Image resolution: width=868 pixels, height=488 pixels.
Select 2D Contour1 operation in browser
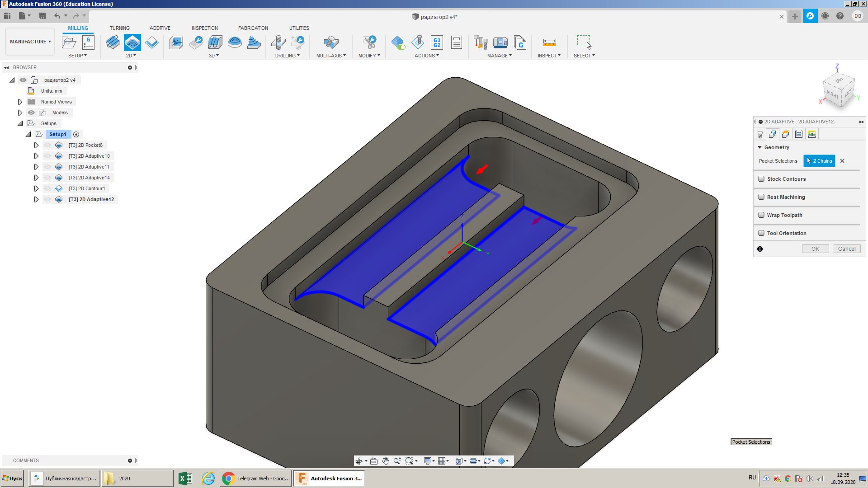(x=87, y=188)
